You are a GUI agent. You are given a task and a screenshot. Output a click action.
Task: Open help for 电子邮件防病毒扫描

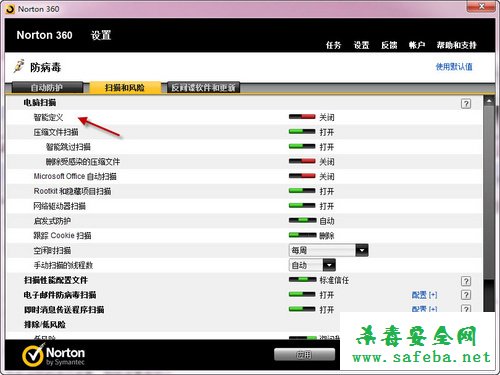[x=466, y=295]
